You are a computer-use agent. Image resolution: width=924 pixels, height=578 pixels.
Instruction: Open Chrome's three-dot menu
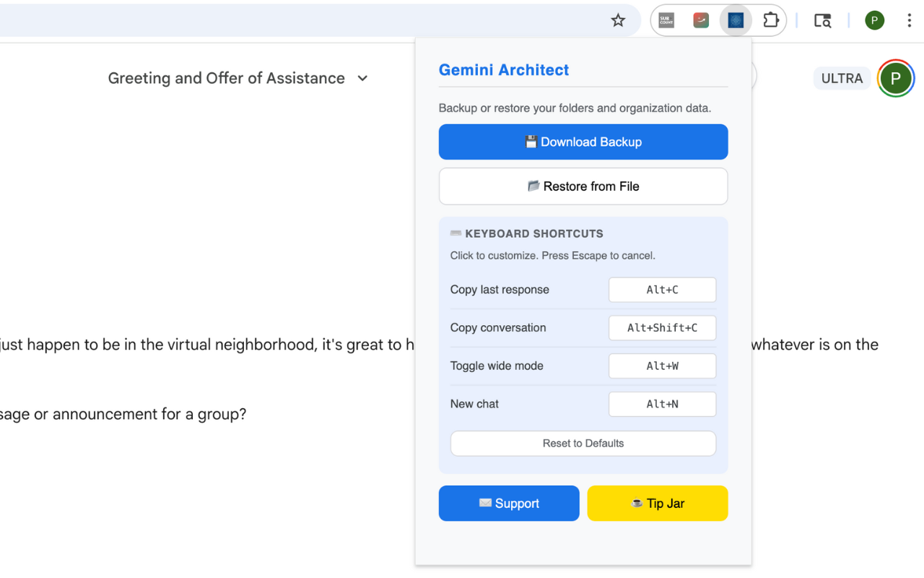coord(910,20)
